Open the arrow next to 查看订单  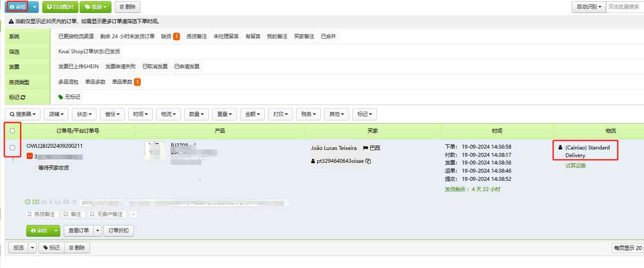(98, 231)
